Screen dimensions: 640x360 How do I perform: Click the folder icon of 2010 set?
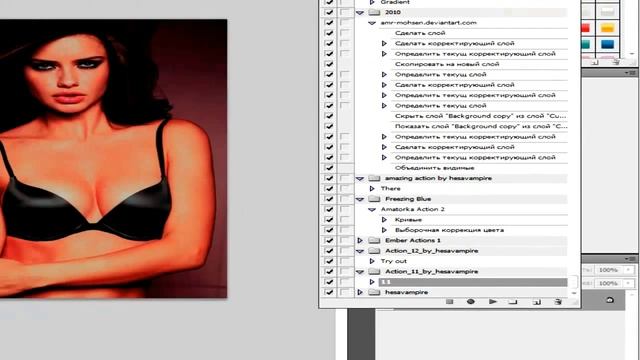coord(374,12)
